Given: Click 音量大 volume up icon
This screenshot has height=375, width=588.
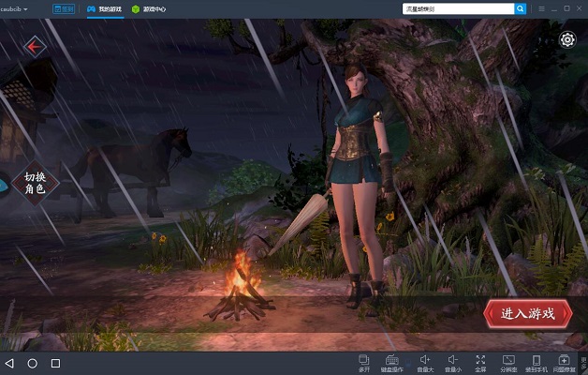Looking at the screenshot, I should coord(425,364).
